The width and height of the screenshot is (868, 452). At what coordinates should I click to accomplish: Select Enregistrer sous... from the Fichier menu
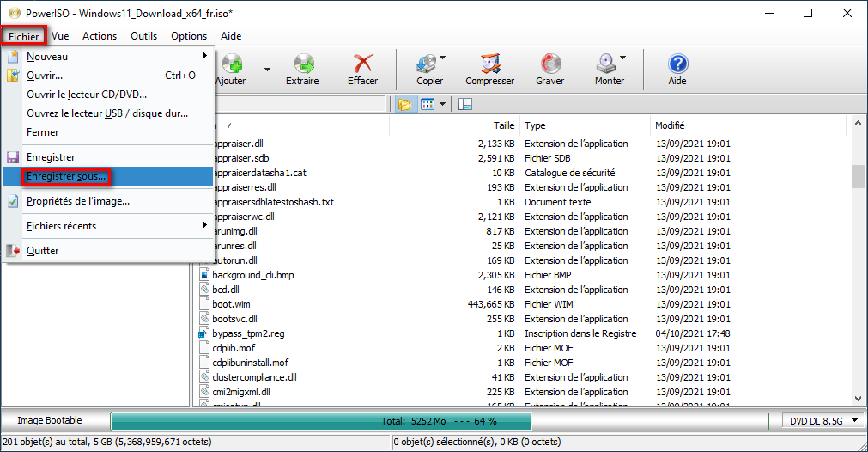[66, 176]
